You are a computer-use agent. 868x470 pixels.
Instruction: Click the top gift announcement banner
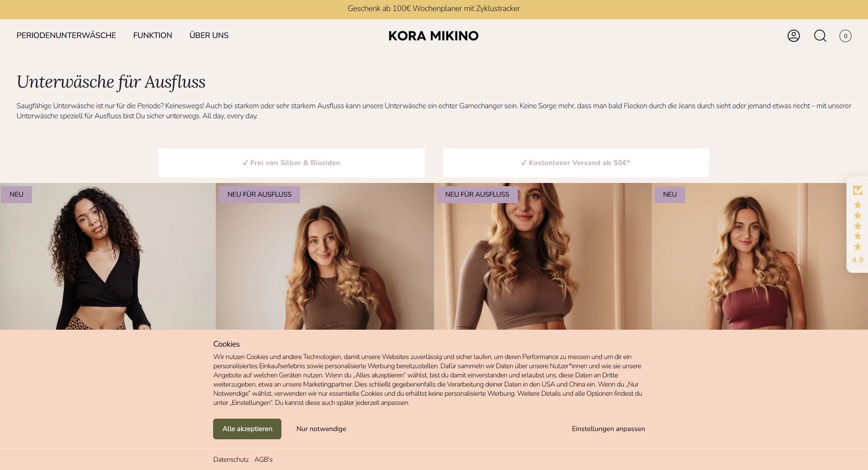pos(434,9)
